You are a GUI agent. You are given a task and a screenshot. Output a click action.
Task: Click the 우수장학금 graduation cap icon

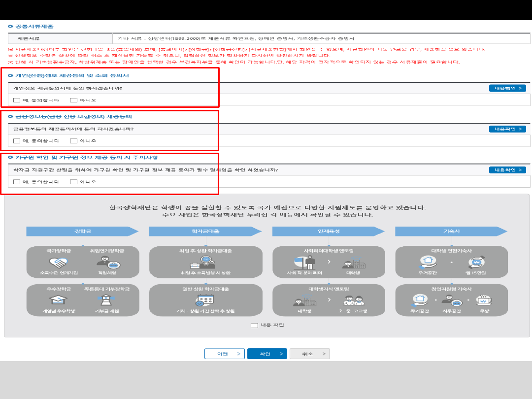[x=58, y=299]
